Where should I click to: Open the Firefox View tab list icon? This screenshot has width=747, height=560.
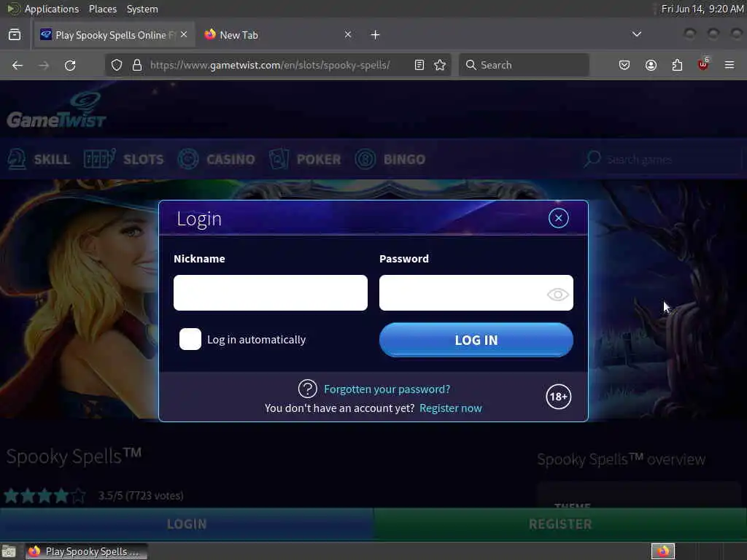pos(15,35)
